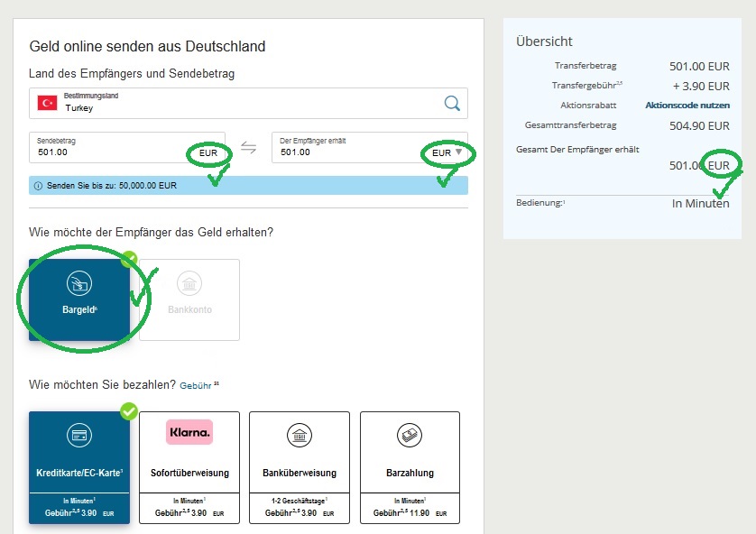
Task: Click the Aktionscode nutzen link
Action: pyautogui.click(x=687, y=106)
